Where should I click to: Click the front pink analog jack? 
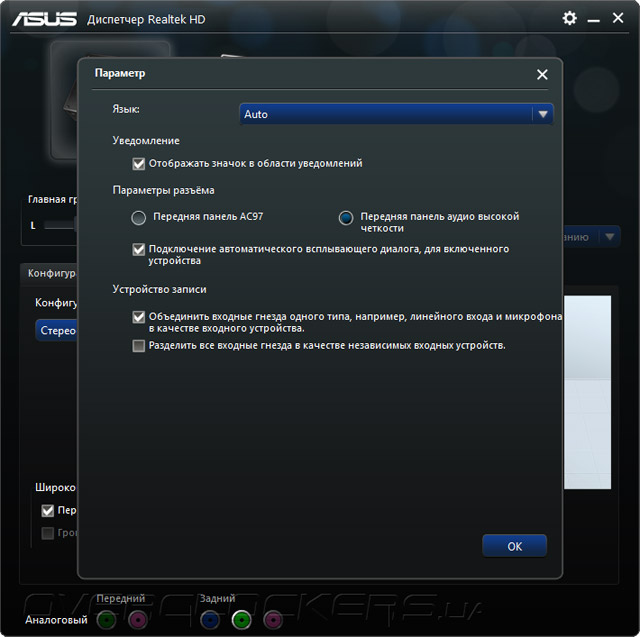click(138, 620)
